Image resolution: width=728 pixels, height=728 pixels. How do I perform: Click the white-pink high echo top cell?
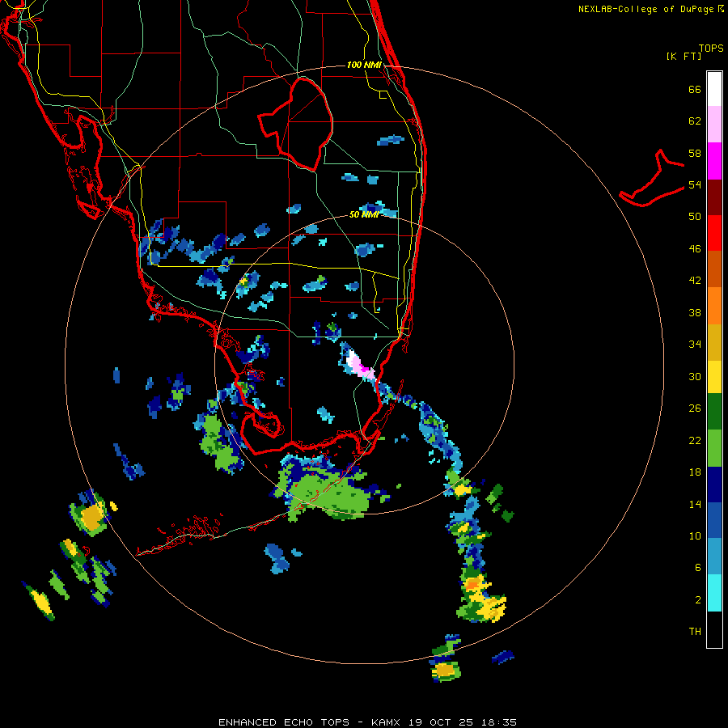pos(359,365)
